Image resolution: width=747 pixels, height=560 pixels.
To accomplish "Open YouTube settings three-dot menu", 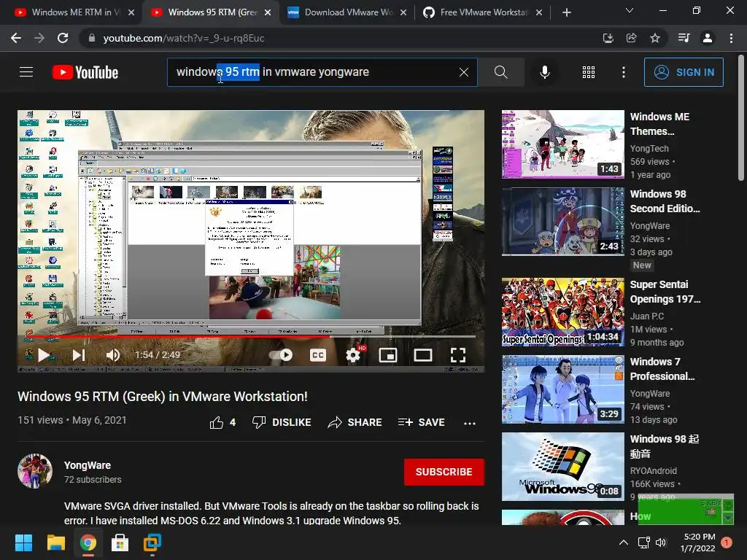I will click(623, 72).
